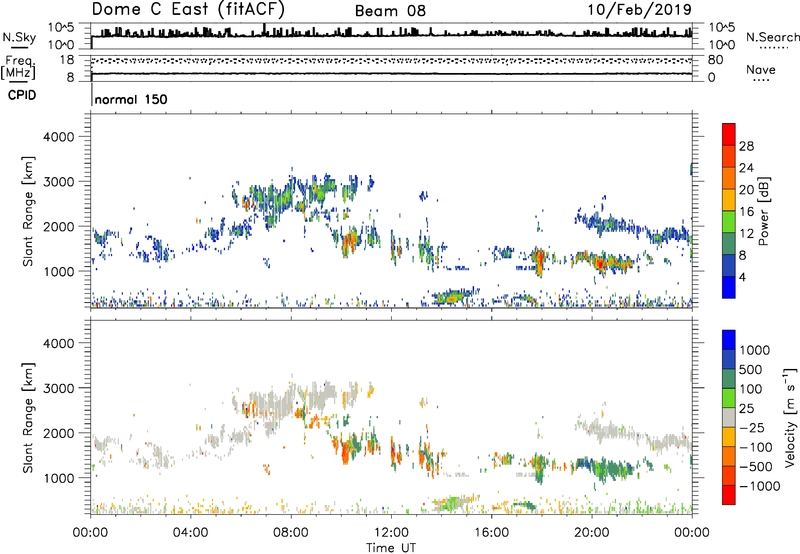Click "3000" tick on the power panel axis
This screenshot has width=800, height=554.
coord(59,182)
